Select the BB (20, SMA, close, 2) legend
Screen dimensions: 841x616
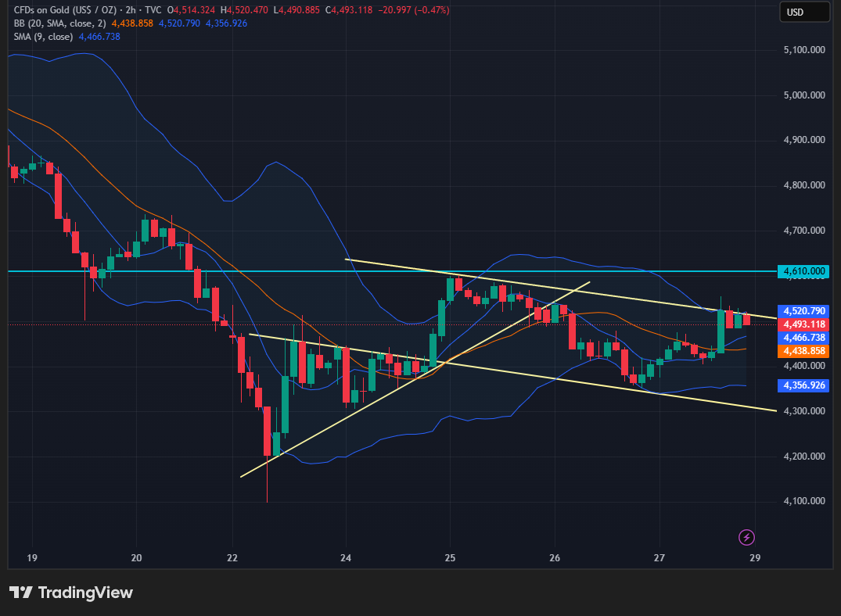[59, 23]
